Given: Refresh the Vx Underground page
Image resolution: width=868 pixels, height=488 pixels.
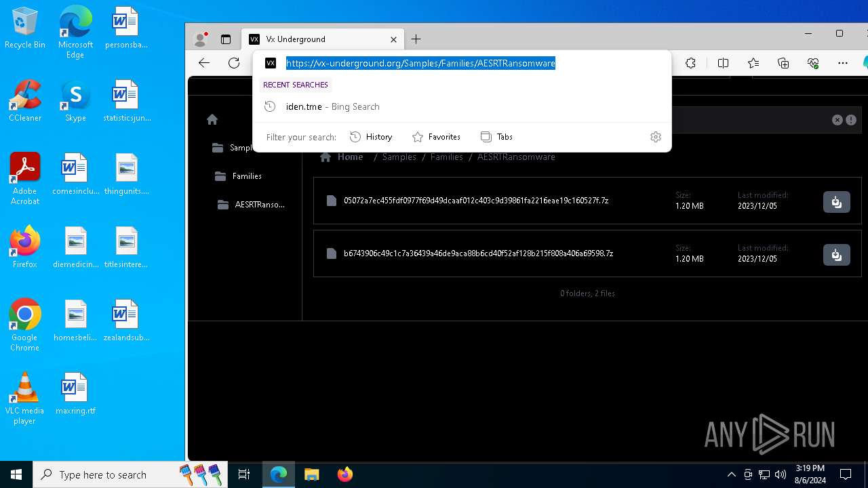Looking at the screenshot, I should point(234,63).
